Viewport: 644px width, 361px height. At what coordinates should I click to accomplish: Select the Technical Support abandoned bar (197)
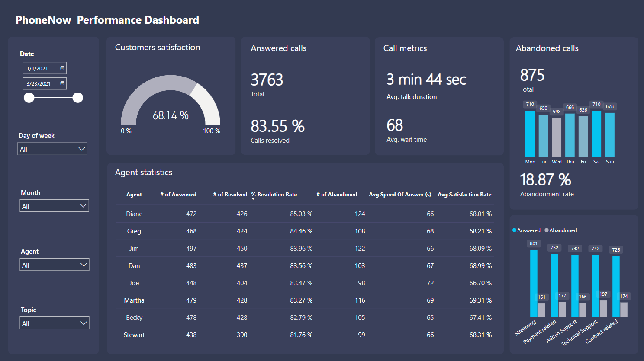pos(603,309)
